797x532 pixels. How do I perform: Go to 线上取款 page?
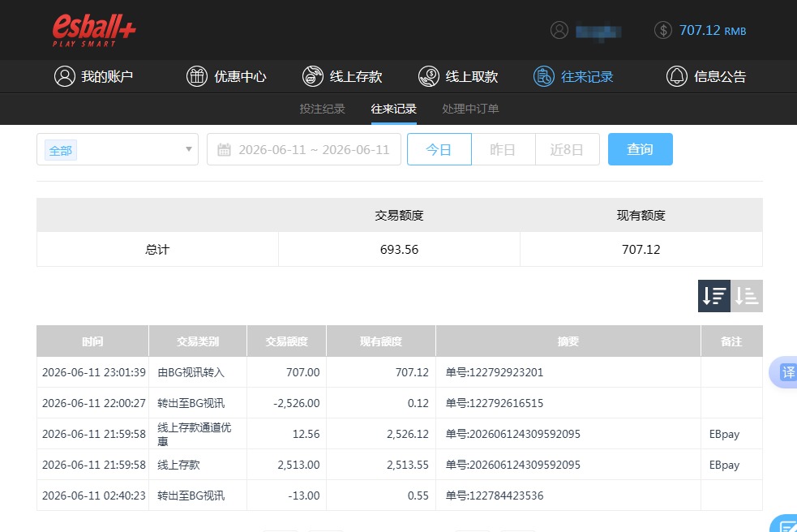[458, 76]
